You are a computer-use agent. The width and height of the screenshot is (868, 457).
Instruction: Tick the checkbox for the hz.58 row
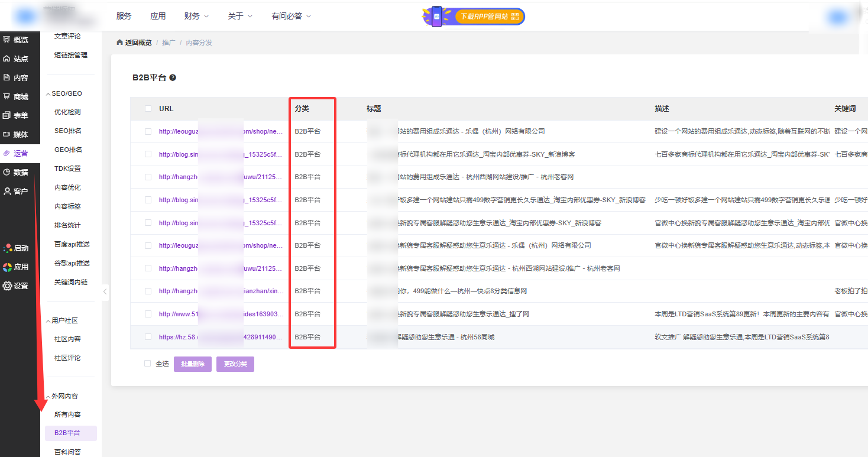pyautogui.click(x=148, y=337)
